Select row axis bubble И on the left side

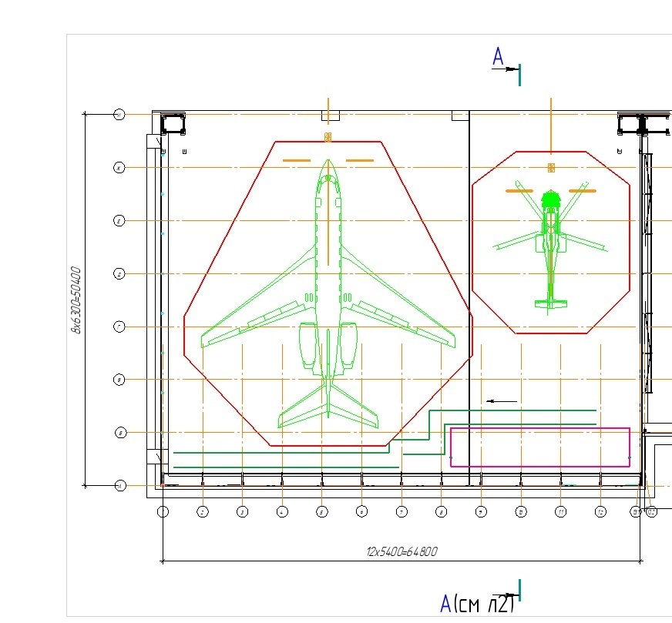tap(119, 114)
